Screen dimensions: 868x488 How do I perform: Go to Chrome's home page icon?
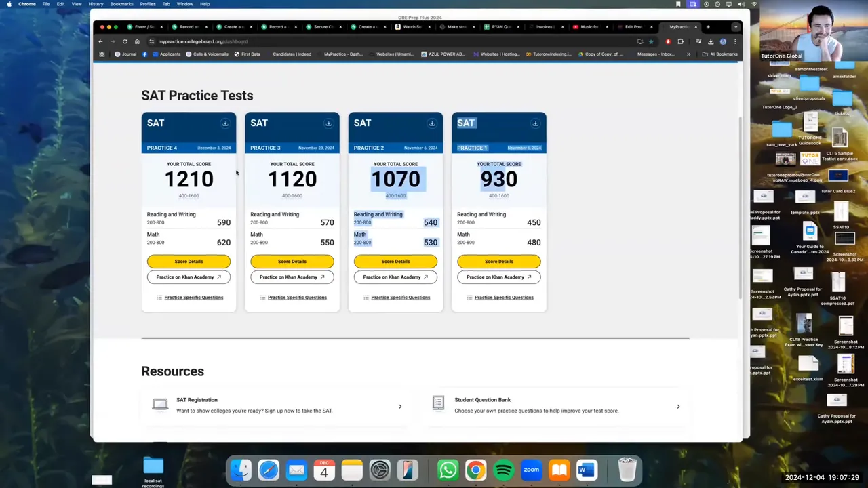pyautogui.click(x=137, y=41)
